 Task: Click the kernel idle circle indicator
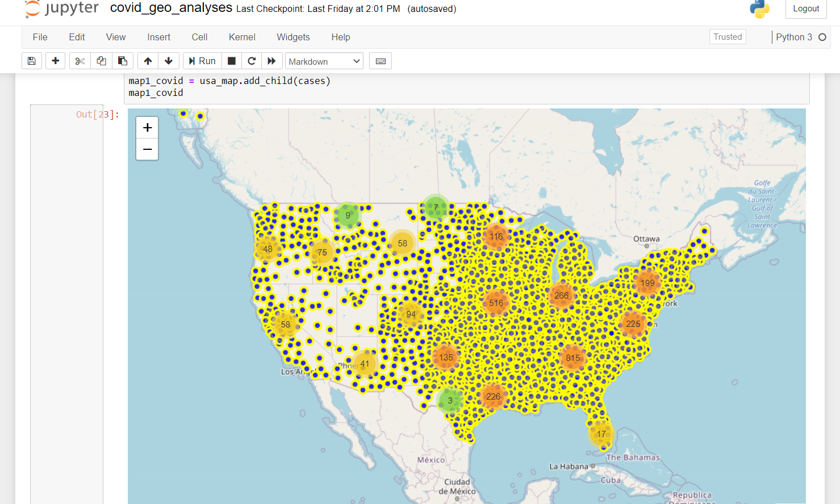coord(822,37)
